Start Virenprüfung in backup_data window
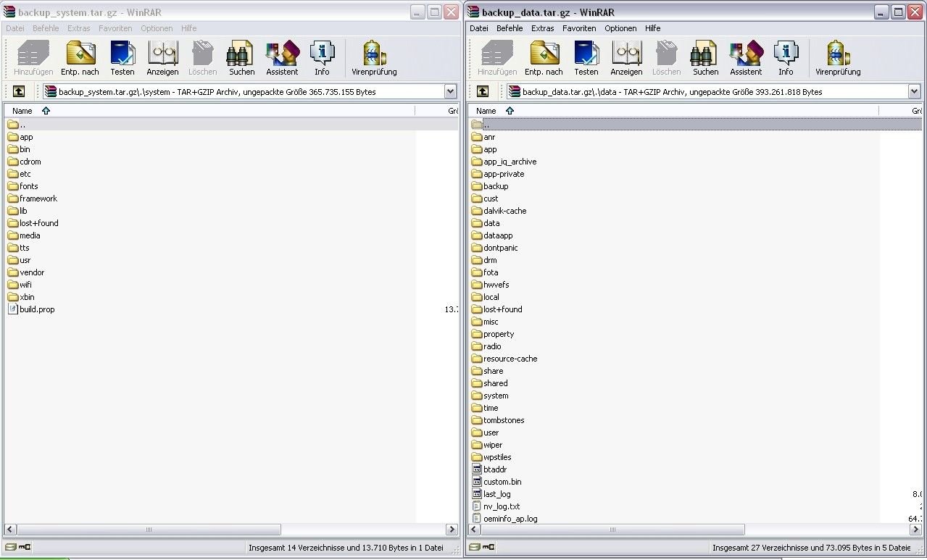Image resolution: width=927 pixels, height=560 pixels. [838, 58]
